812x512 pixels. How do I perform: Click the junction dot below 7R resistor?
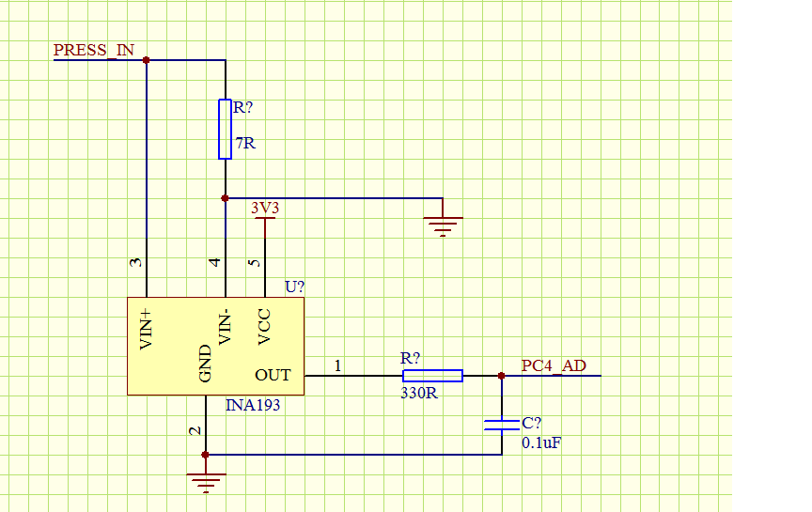click(225, 198)
